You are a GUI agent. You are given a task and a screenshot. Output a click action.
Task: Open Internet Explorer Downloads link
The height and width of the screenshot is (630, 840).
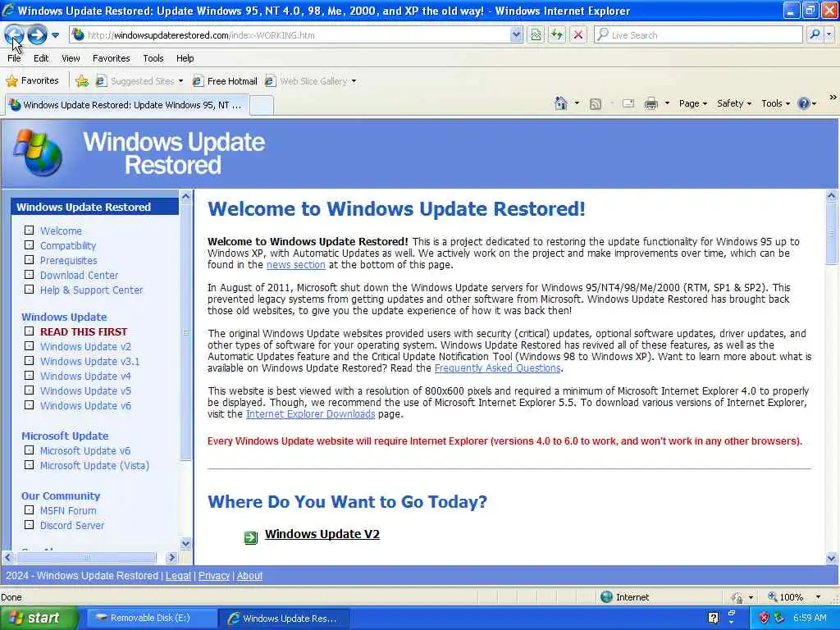(310, 414)
